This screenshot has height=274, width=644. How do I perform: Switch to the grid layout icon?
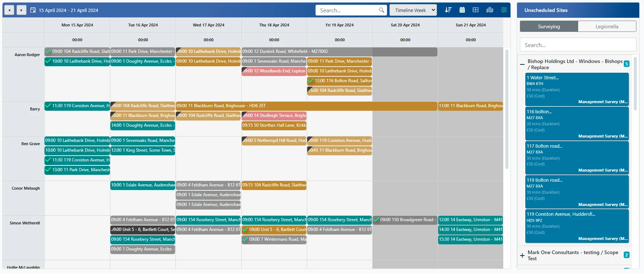click(x=475, y=10)
